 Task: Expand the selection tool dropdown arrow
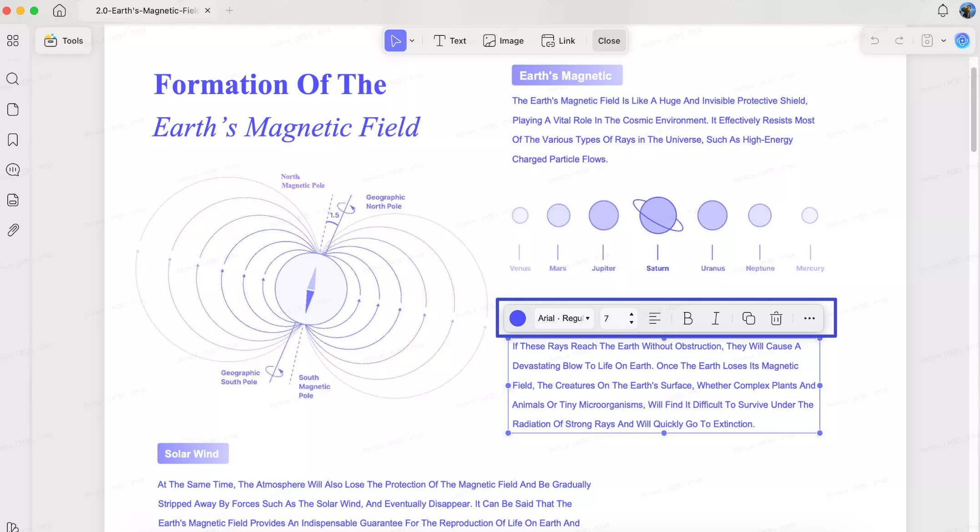[x=412, y=40]
